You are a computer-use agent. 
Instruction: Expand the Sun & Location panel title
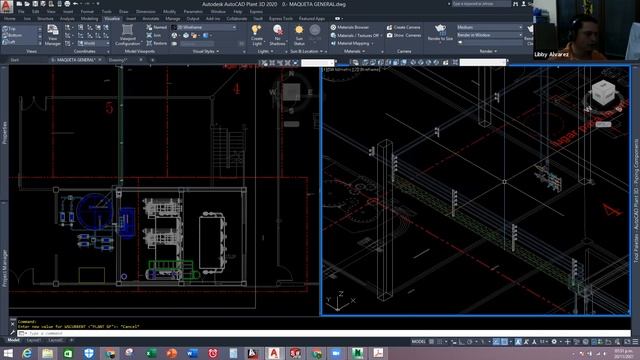coord(307,51)
